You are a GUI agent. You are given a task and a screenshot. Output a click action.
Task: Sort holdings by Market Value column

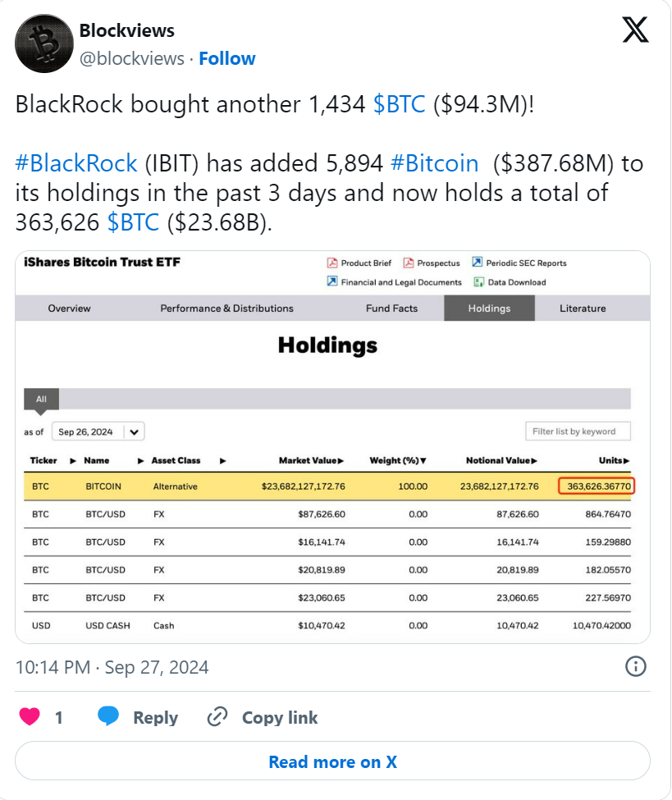tap(311, 460)
